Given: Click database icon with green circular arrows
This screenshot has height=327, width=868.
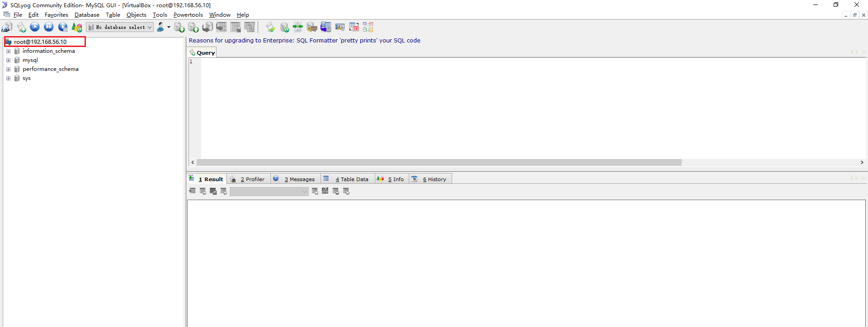Looking at the screenshot, I should tap(284, 27).
